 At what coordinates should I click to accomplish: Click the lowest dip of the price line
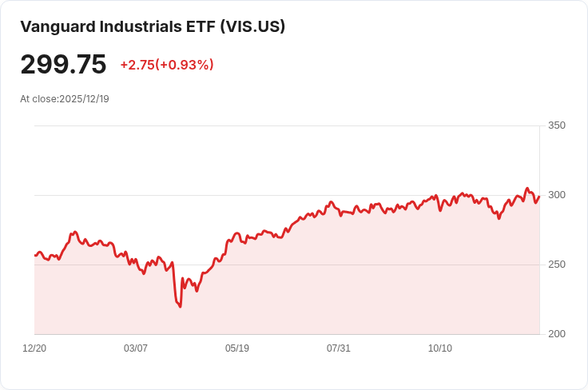click(x=181, y=307)
